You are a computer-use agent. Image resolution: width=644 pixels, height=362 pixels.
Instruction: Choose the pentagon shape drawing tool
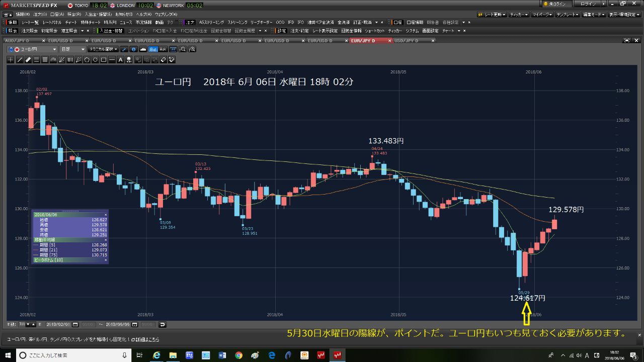point(87,60)
